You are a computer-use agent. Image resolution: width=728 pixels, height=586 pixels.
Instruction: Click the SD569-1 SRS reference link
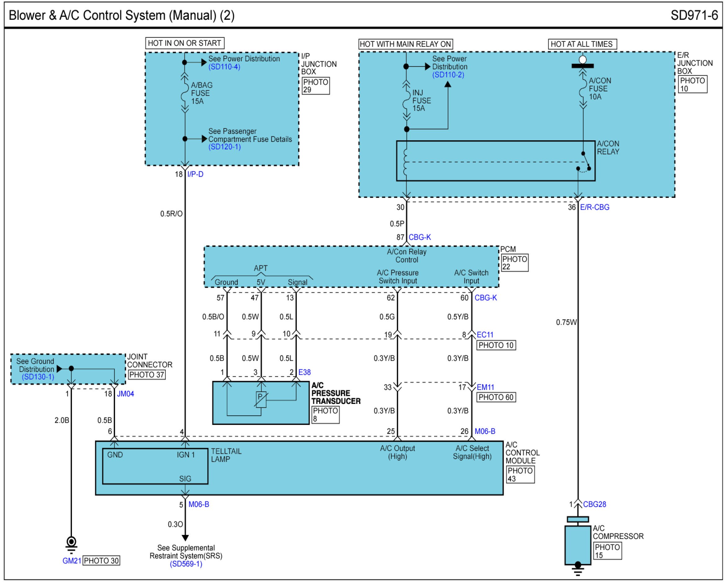186,564
